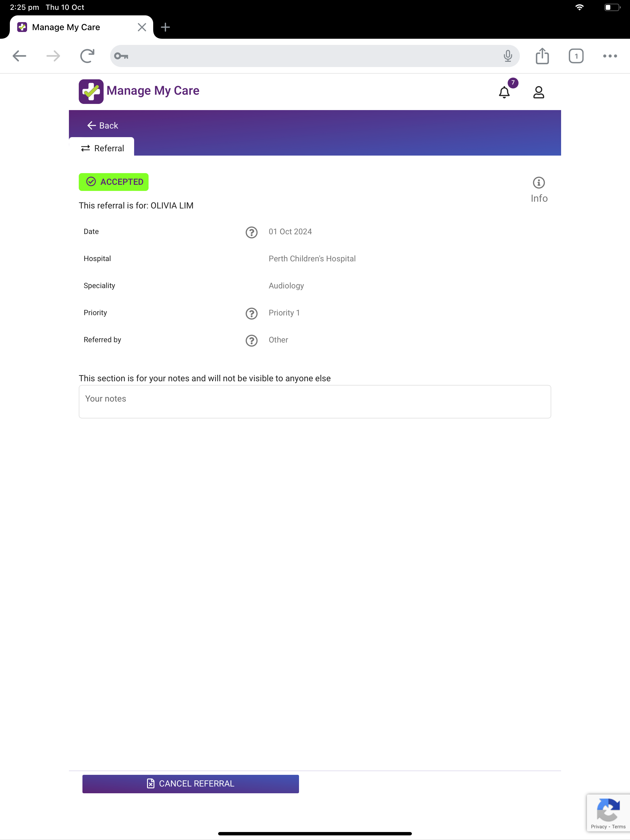Click the Back link
Viewport: 630px width, 840px height.
pos(102,126)
